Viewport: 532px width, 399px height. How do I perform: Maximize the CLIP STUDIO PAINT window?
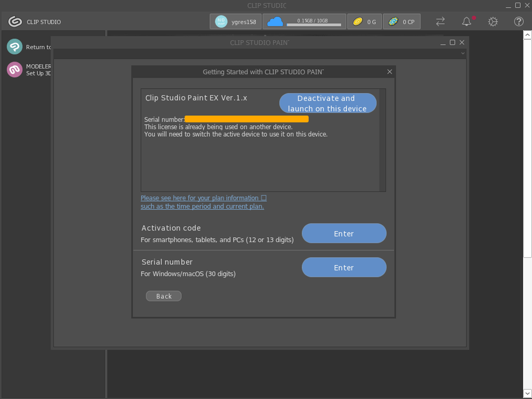point(452,43)
